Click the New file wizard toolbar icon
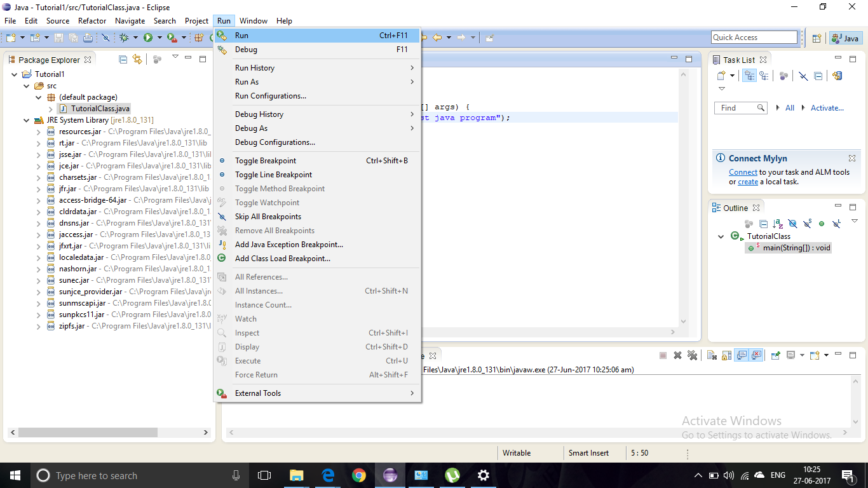 click(11, 37)
